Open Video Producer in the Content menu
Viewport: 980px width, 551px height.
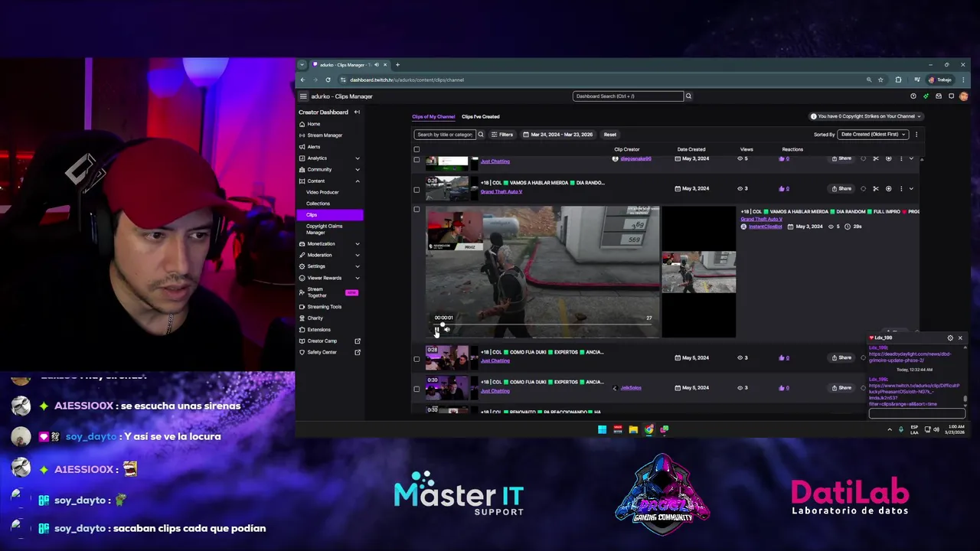coord(322,192)
